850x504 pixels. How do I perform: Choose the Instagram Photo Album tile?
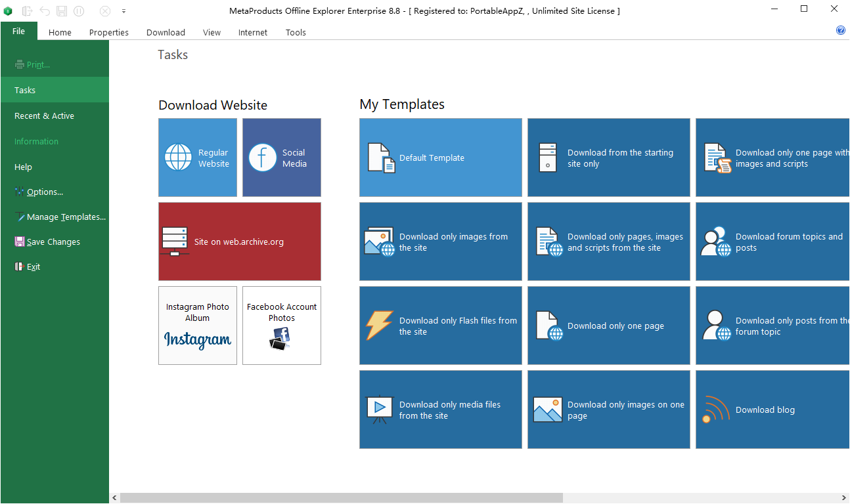point(198,325)
